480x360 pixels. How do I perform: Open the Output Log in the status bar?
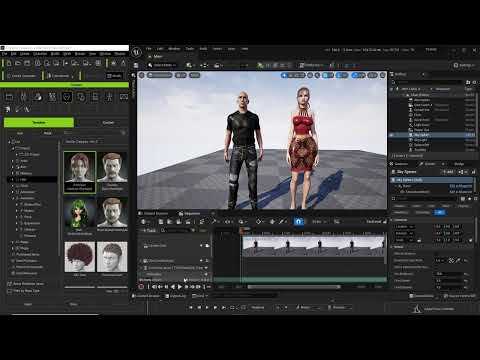pyautogui.click(x=176, y=296)
